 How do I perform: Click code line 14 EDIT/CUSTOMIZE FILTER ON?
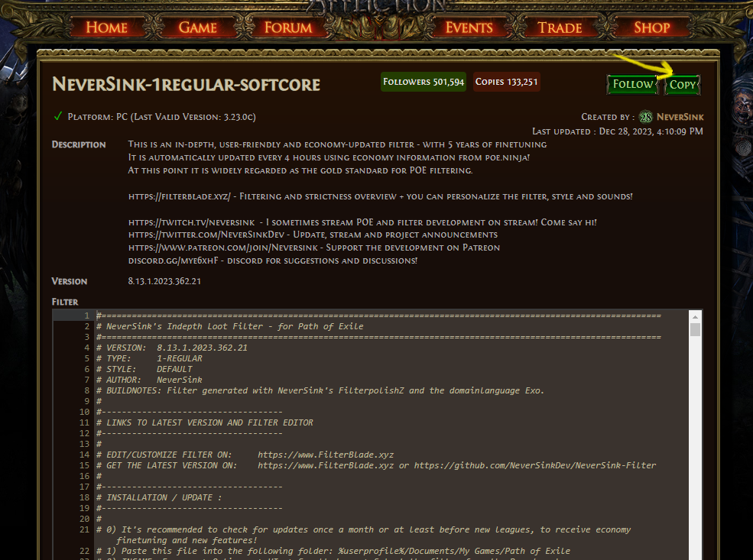coord(245,455)
